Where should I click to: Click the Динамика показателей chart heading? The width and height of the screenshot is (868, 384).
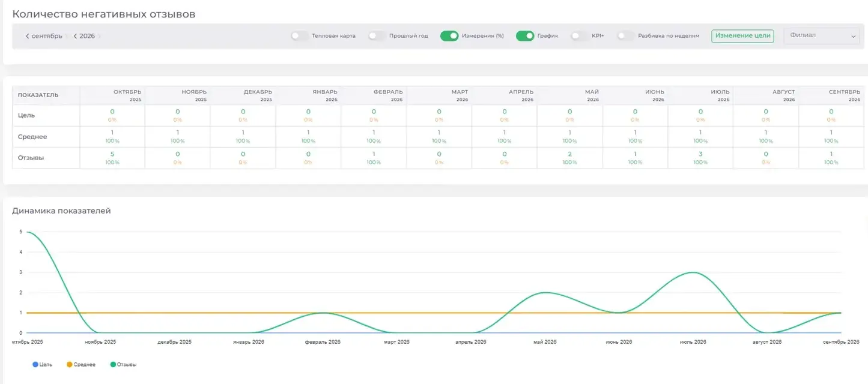click(61, 211)
